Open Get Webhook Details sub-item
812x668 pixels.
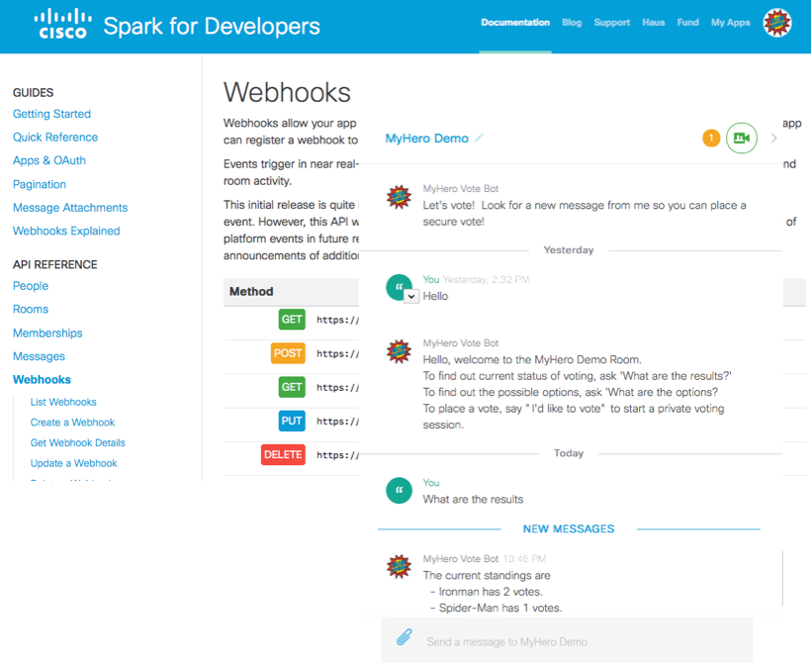click(78, 443)
